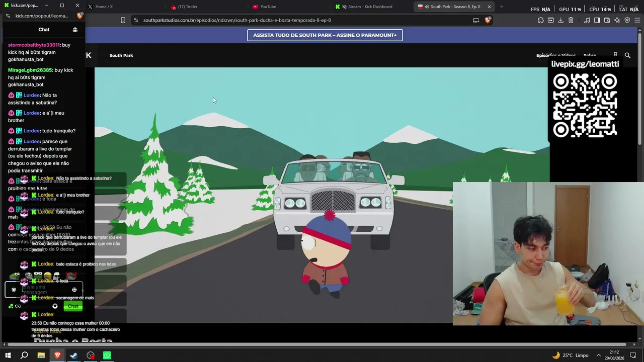Click 'Assista tudo de South Park' Paramount+ button
This screenshot has height=362, width=644.
[325, 35]
